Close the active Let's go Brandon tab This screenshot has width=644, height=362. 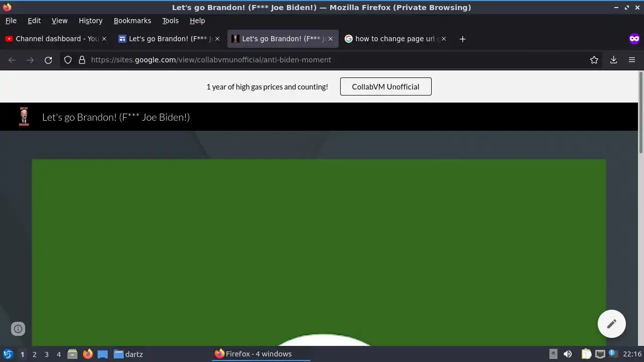point(331,39)
